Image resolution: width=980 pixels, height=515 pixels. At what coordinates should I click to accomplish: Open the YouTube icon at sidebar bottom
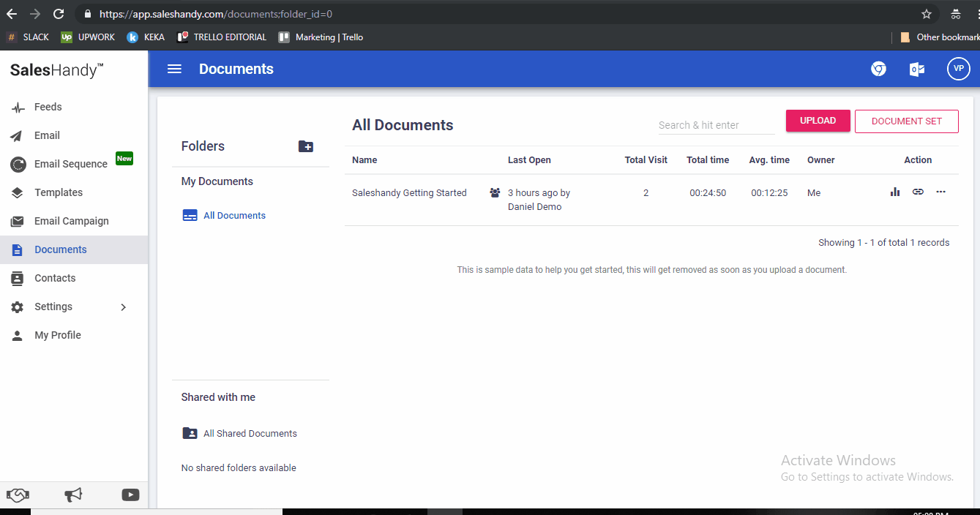[130, 495]
